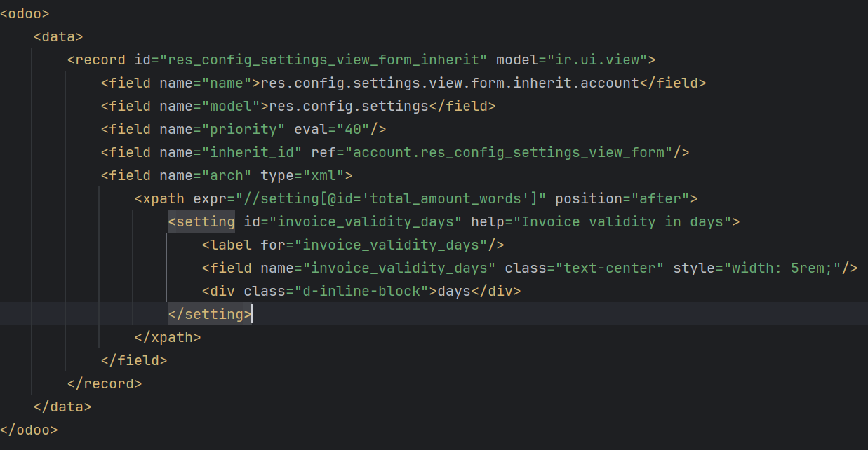This screenshot has height=450, width=868.
Task: Click the model value "ir.ui.view"
Action: pos(596,60)
